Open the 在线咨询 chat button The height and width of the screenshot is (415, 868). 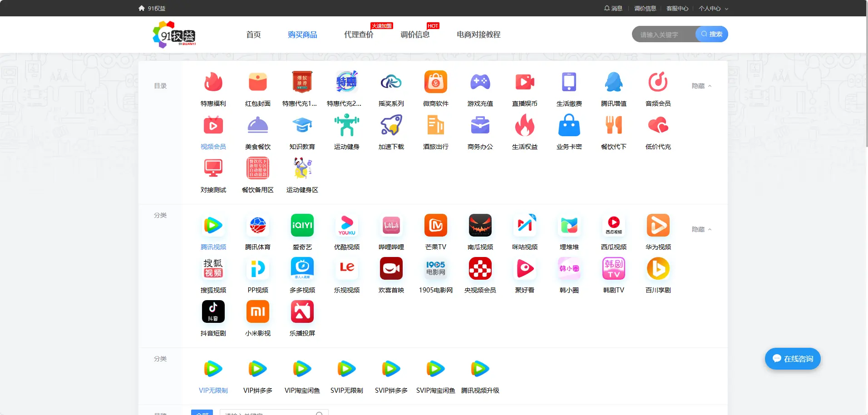(x=792, y=358)
